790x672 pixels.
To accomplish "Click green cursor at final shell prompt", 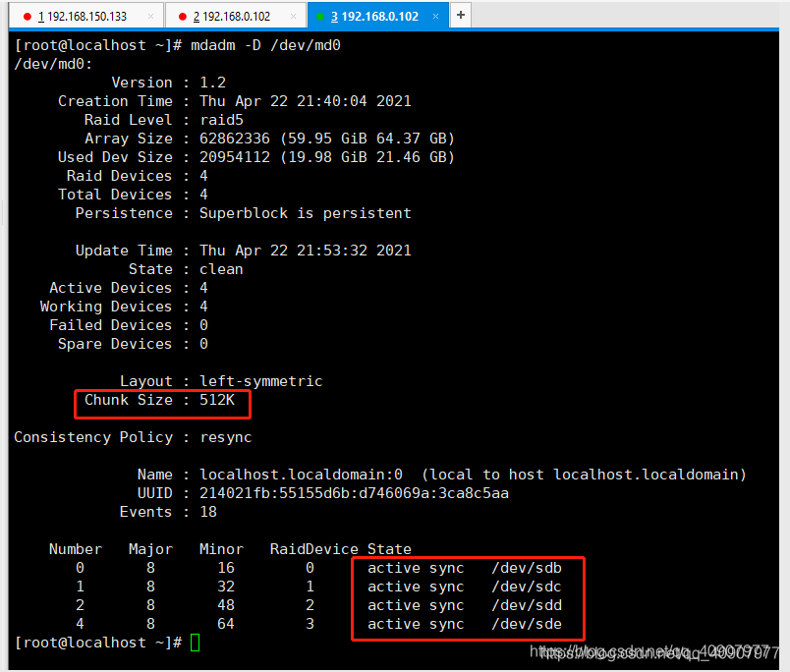I will 195,643.
